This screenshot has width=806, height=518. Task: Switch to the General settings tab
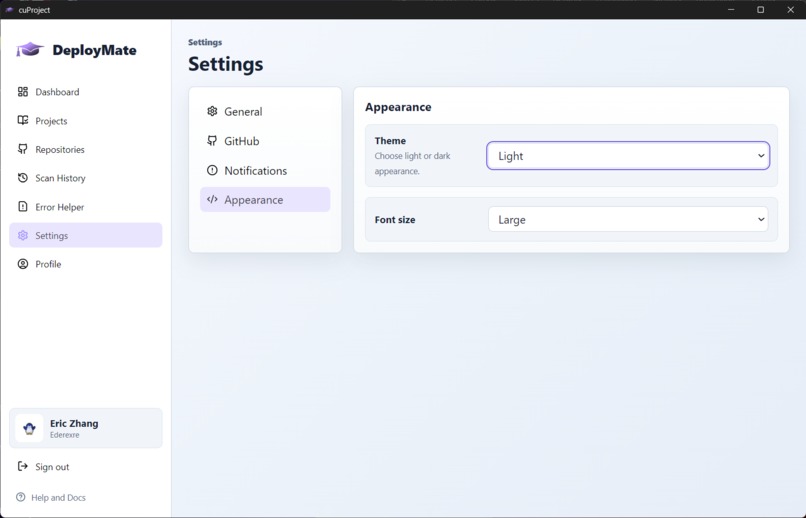265,112
